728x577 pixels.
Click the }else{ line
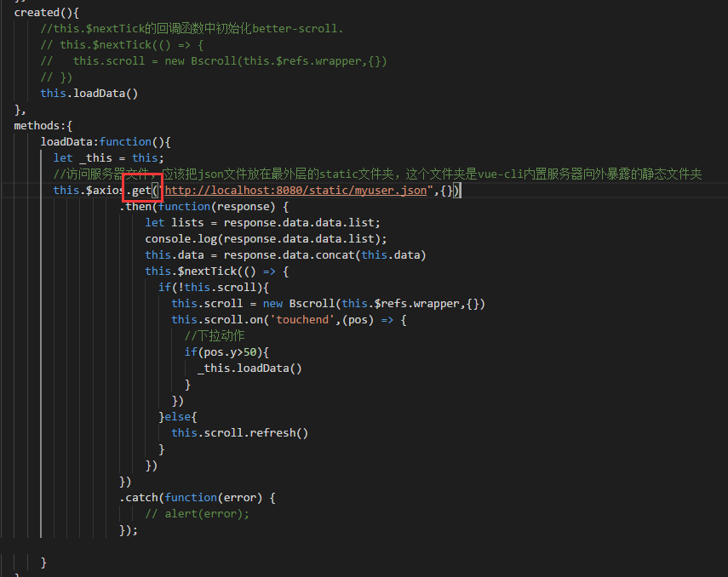tap(178, 417)
